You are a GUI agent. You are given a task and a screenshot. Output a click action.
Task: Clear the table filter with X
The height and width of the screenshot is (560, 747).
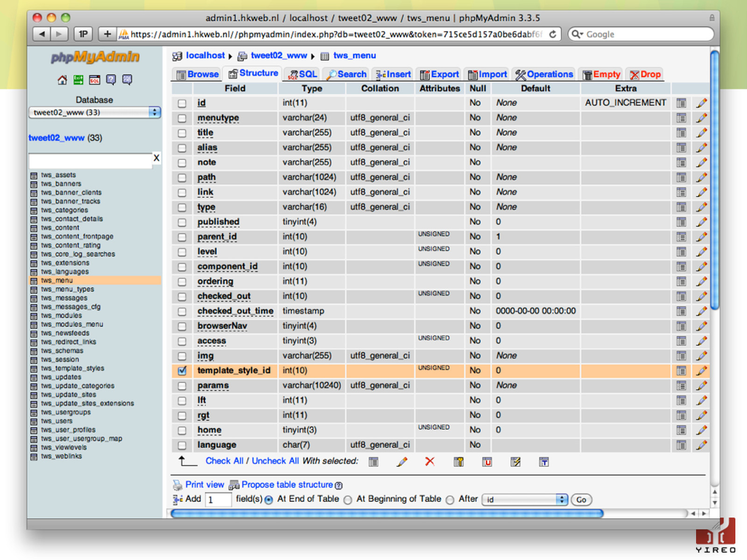click(156, 158)
